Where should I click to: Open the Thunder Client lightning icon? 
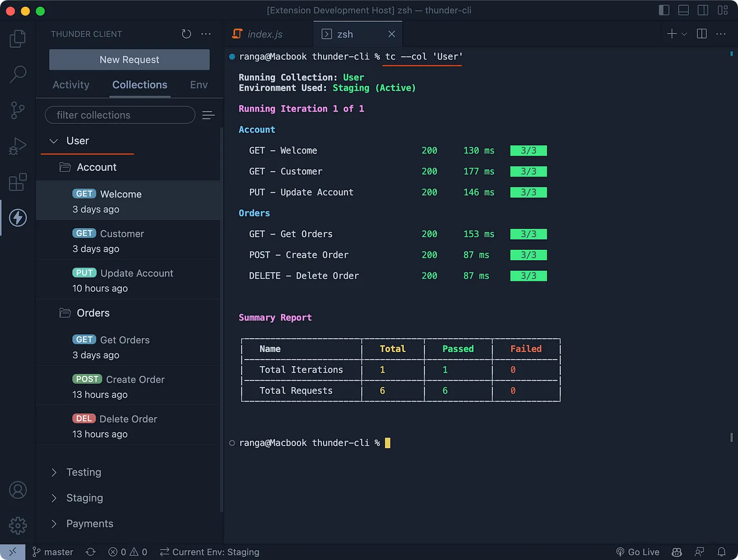pyautogui.click(x=18, y=218)
